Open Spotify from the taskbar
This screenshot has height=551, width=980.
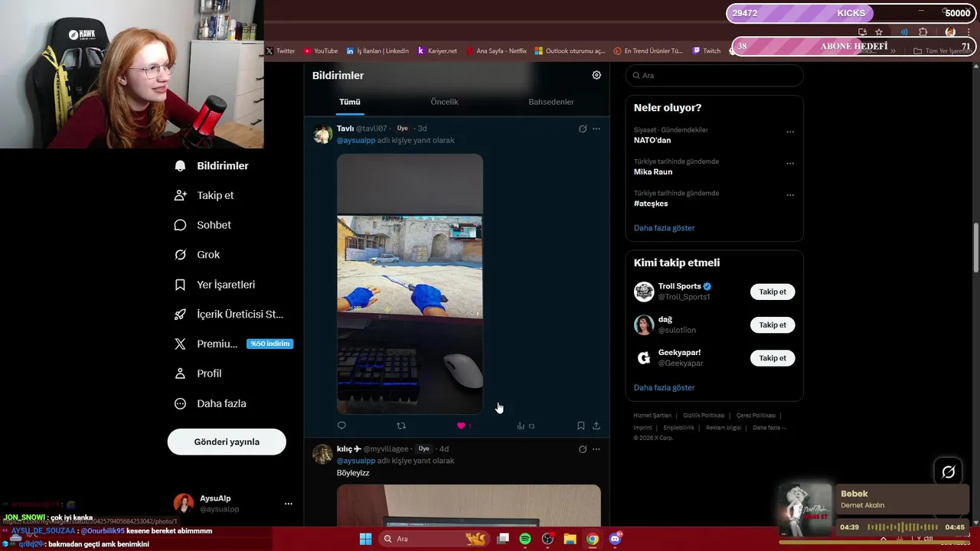click(x=525, y=539)
